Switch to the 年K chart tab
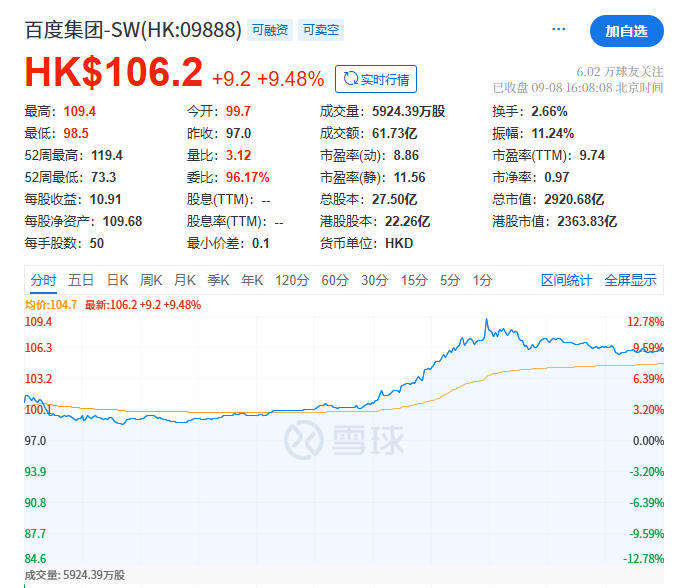Image resolution: width=686 pixels, height=588 pixels. (252, 280)
